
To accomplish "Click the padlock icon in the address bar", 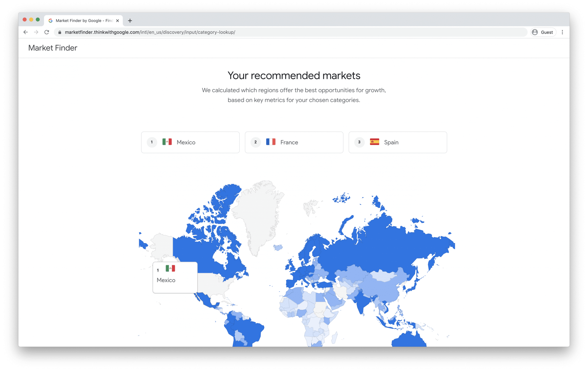I will [59, 32].
